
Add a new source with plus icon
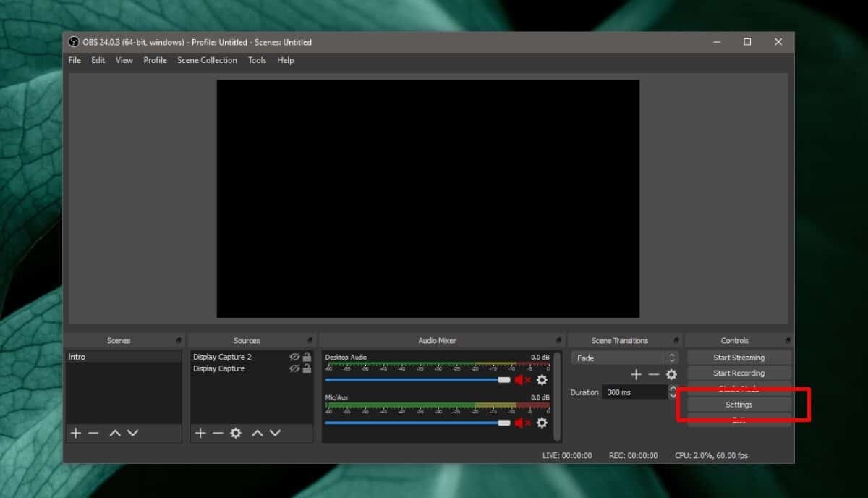click(x=200, y=433)
